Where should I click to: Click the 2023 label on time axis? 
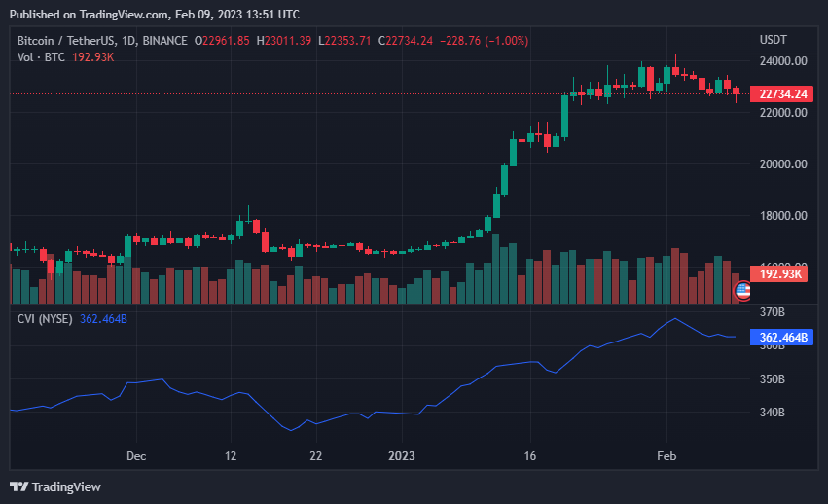(401, 456)
